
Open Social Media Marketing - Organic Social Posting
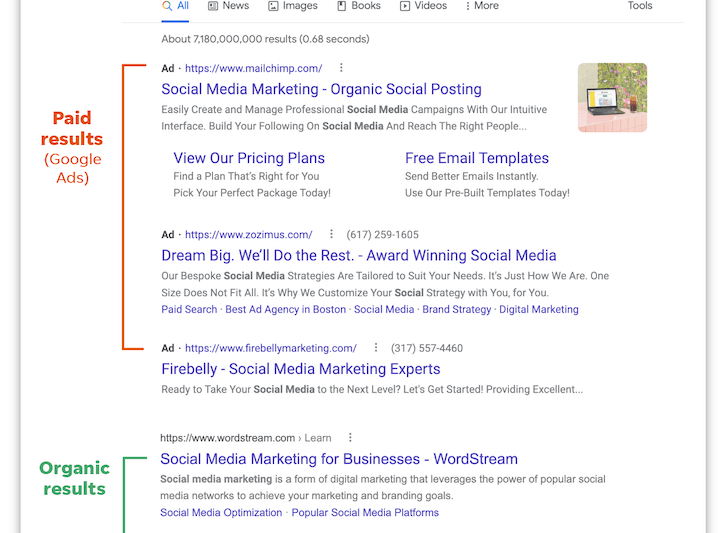(321, 89)
